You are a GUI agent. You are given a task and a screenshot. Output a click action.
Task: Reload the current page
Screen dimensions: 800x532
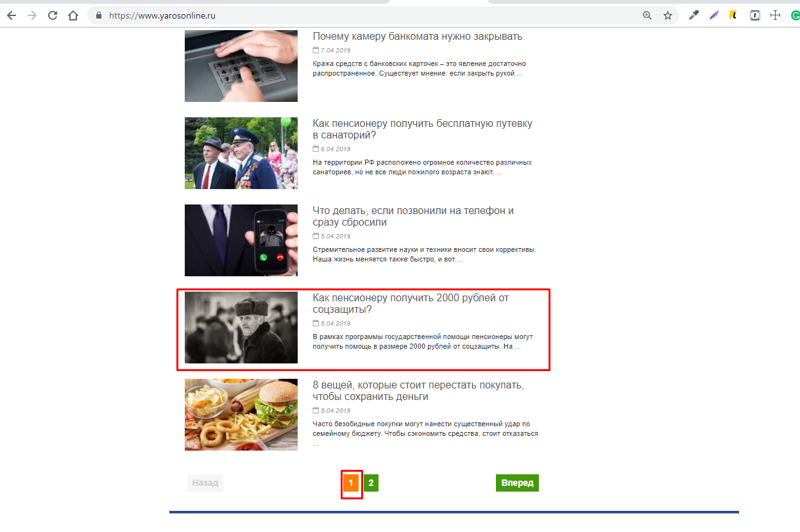53,15
